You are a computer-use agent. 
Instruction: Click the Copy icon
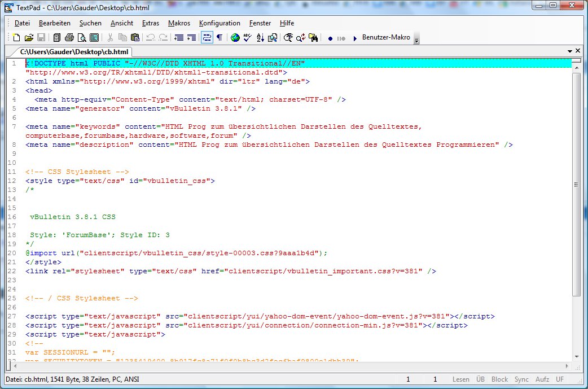[122, 37]
